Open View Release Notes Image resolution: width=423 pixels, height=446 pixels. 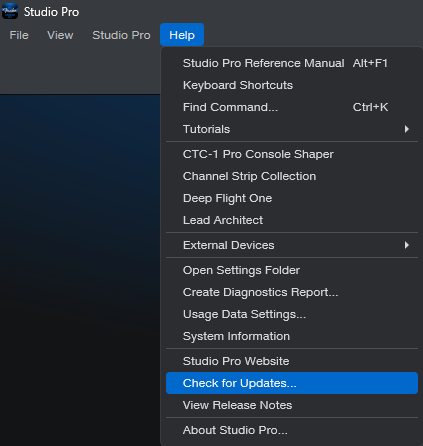pyautogui.click(x=292, y=405)
